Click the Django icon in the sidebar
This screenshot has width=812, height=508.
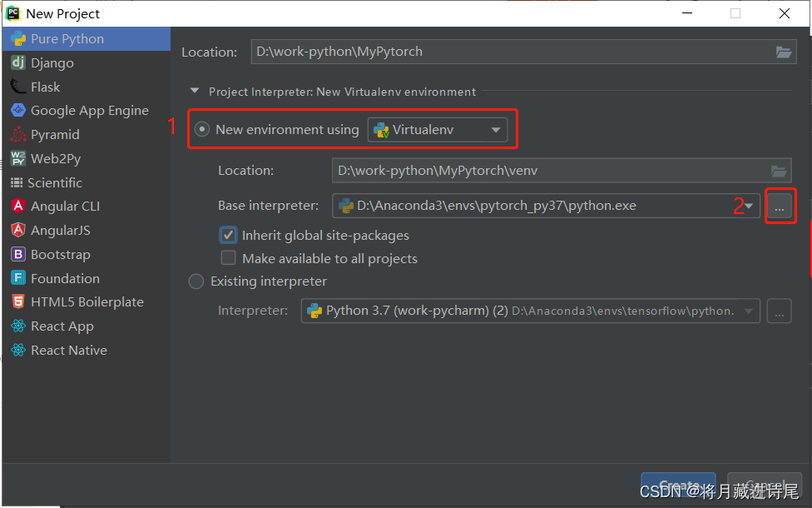tap(18, 62)
